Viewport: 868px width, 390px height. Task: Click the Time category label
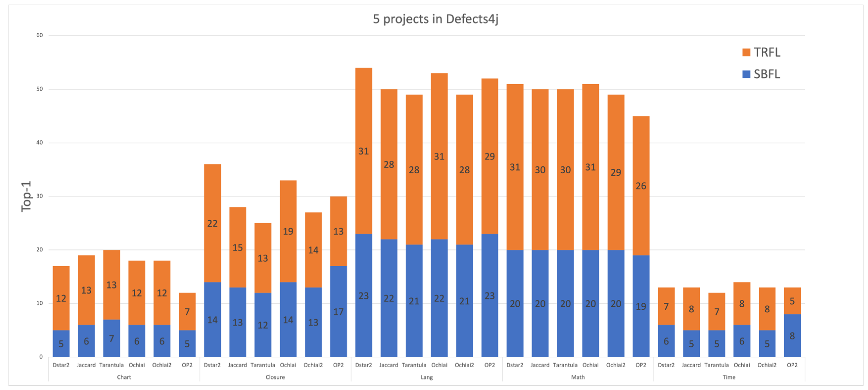pos(729,377)
